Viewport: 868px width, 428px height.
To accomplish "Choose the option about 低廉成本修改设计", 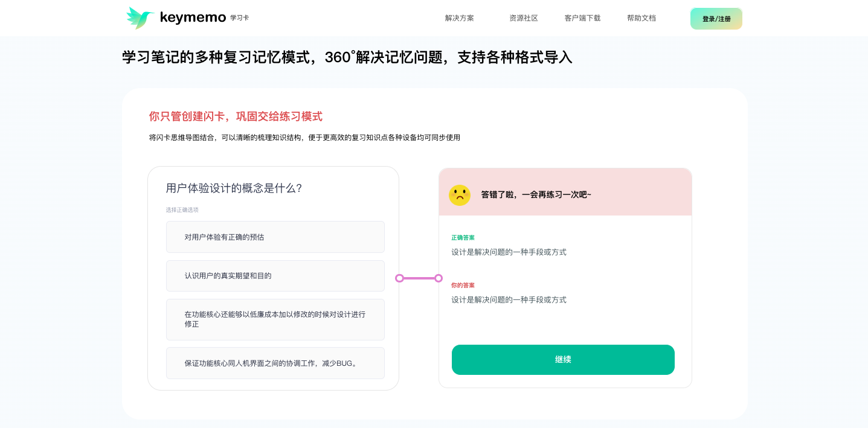I will point(275,319).
